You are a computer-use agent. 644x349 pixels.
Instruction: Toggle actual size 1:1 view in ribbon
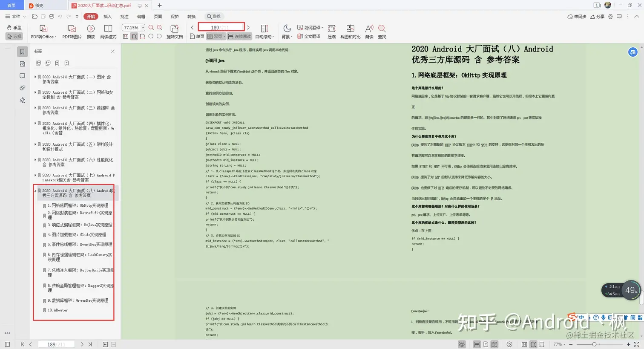click(x=126, y=37)
